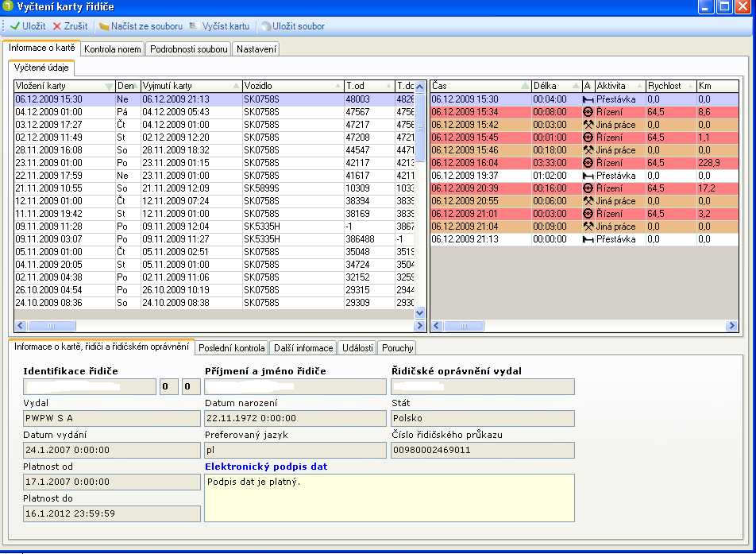
Task: Click the app icon in the title bar
Action: pos(8,6)
